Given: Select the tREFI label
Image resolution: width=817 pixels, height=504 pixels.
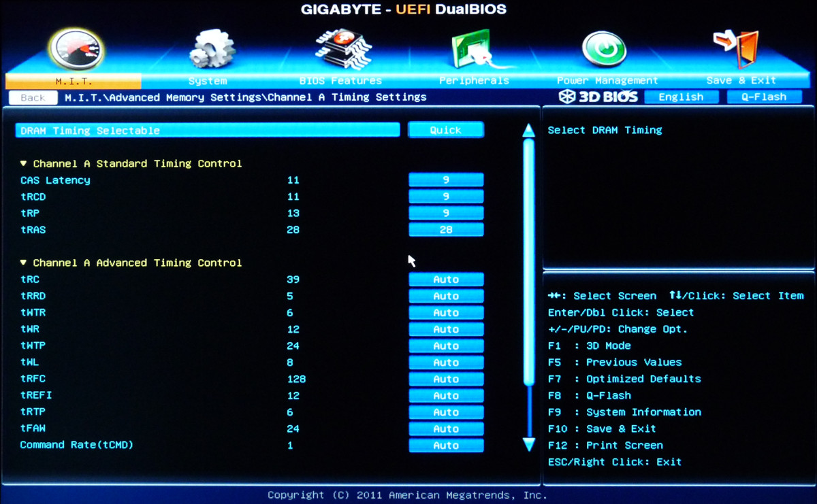Looking at the screenshot, I should point(36,395).
